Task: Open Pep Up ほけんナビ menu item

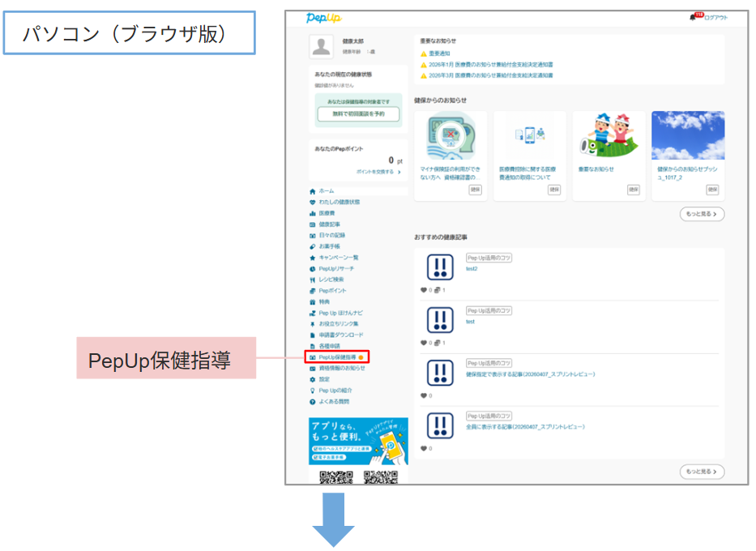Action: [340, 314]
